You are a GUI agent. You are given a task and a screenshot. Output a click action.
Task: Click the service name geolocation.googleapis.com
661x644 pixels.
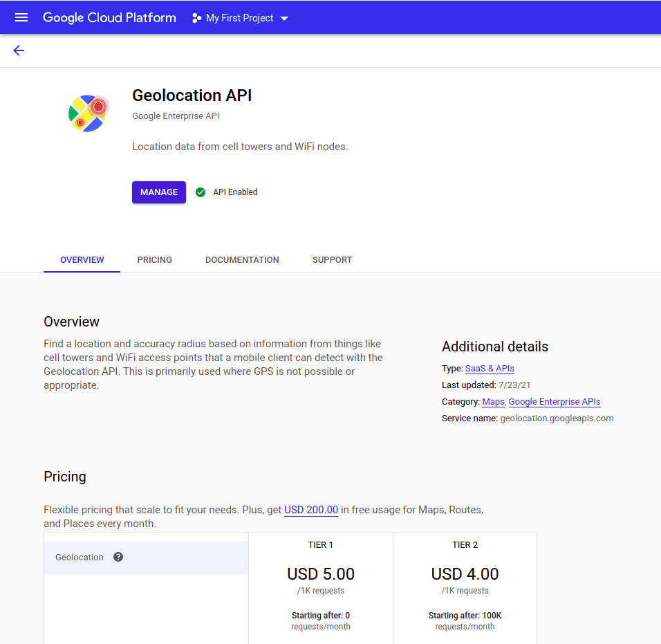click(557, 418)
